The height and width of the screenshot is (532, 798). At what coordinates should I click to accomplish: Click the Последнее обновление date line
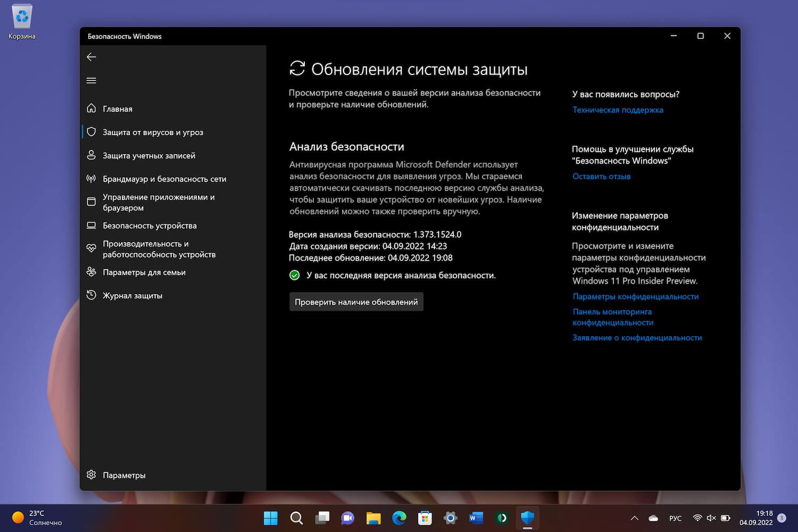(371, 258)
